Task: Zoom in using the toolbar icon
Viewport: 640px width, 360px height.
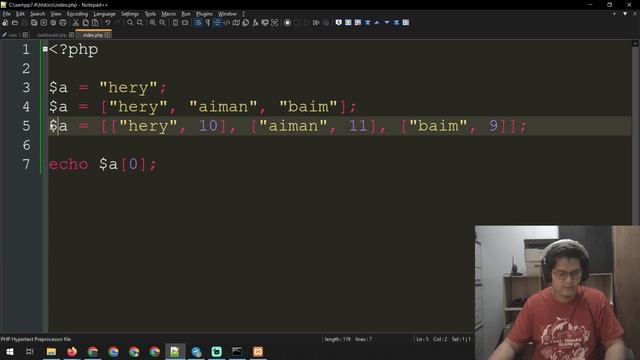Action: [x=153, y=23]
